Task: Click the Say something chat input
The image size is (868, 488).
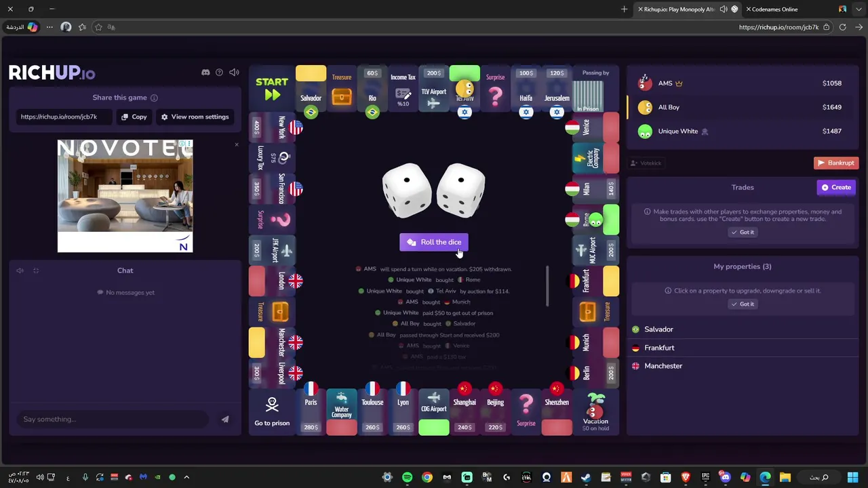Action: click(x=112, y=419)
